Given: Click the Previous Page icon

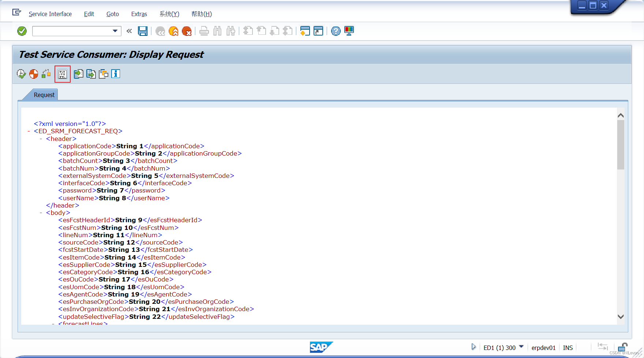Looking at the screenshot, I should click(261, 31).
